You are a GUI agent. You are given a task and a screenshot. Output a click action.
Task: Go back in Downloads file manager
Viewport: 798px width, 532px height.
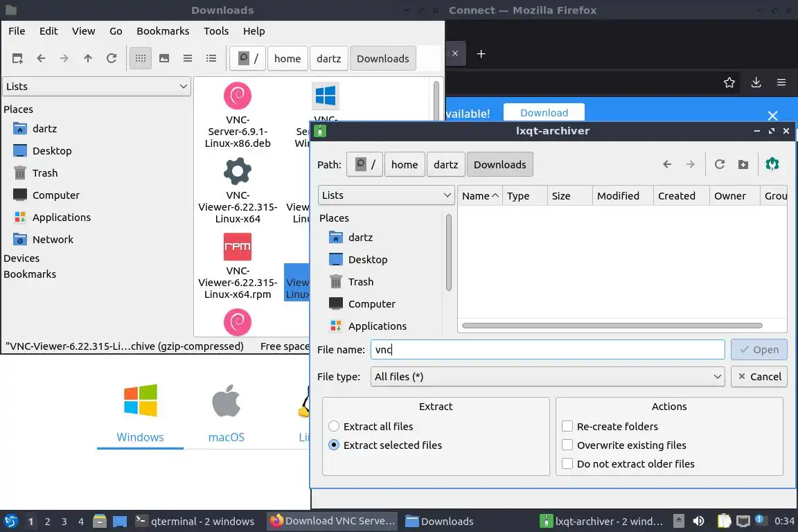(41, 58)
